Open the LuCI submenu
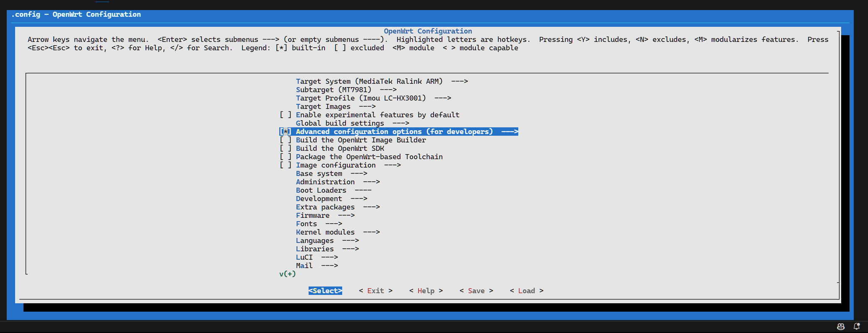The height and width of the screenshot is (333, 868). point(317,257)
